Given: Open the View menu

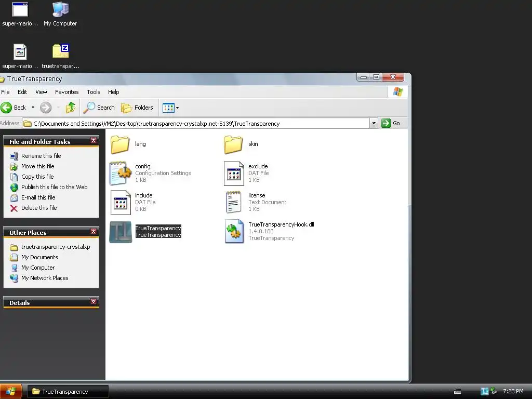Looking at the screenshot, I should pyautogui.click(x=41, y=92).
